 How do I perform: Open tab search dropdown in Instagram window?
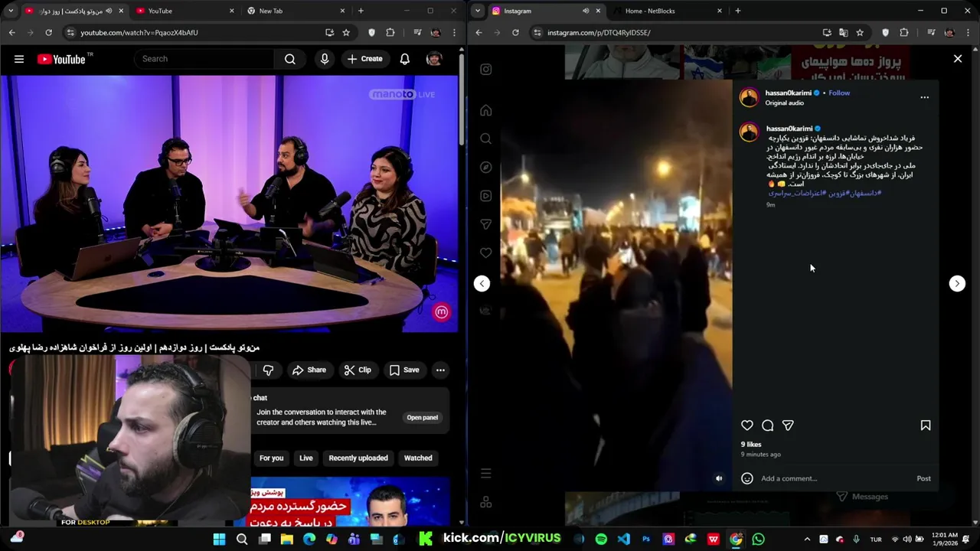479,11
